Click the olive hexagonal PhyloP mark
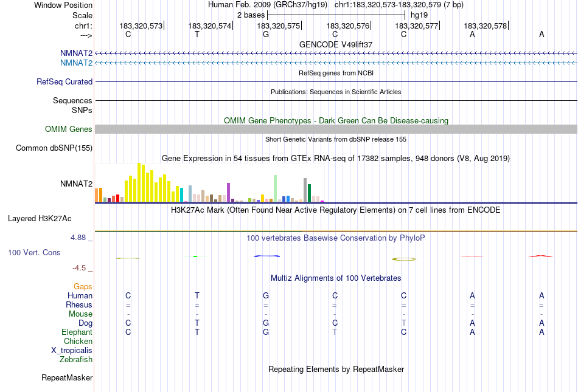The width and height of the screenshot is (578, 392). [x=404, y=259]
